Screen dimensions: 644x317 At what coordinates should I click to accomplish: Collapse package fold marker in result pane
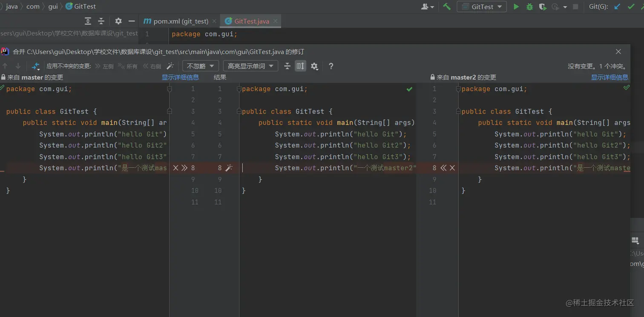(x=239, y=89)
